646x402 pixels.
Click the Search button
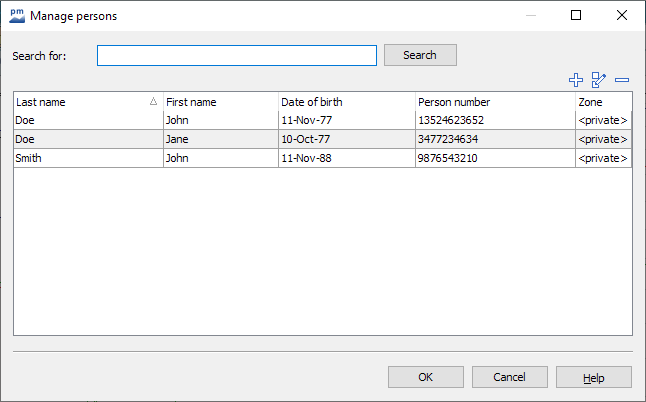420,55
